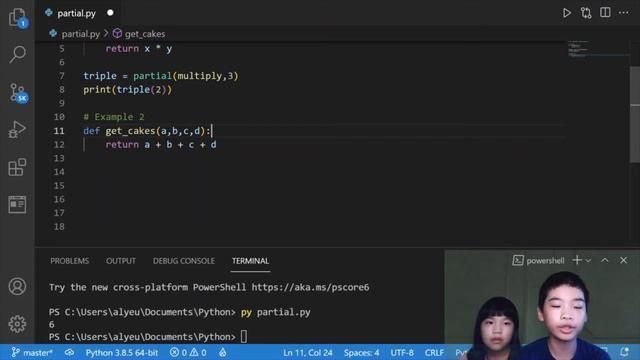Click partial.py in the breadcrumb
Viewport: 640px width, 360px height.
[80, 34]
